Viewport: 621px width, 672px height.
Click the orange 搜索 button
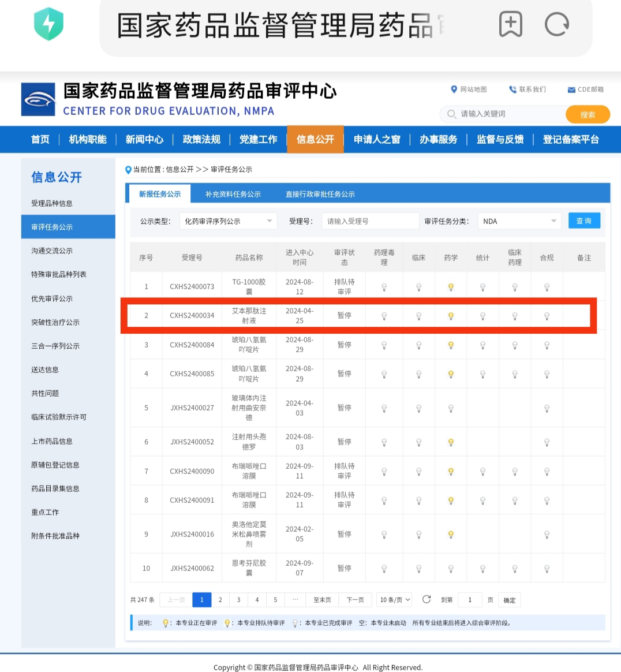[588, 114]
